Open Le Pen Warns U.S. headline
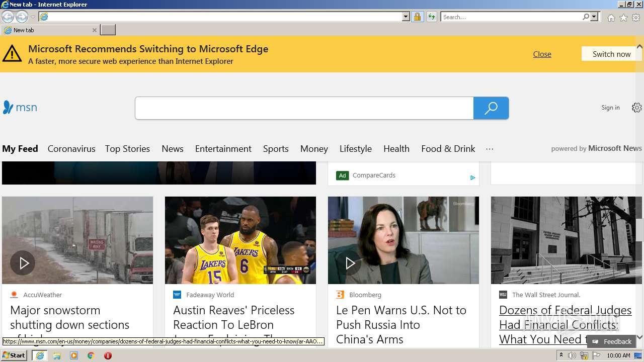644x362 pixels. tap(401, 324)
